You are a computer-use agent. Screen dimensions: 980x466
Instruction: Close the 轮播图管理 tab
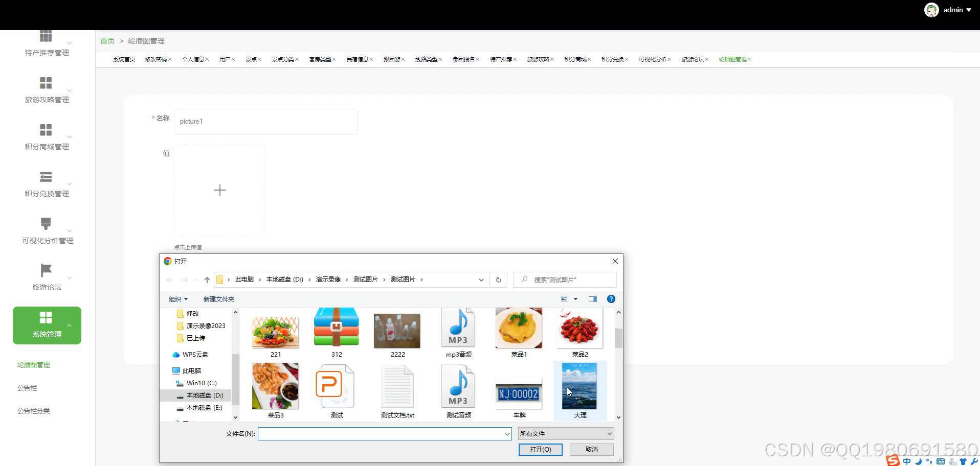pos(749,59)
